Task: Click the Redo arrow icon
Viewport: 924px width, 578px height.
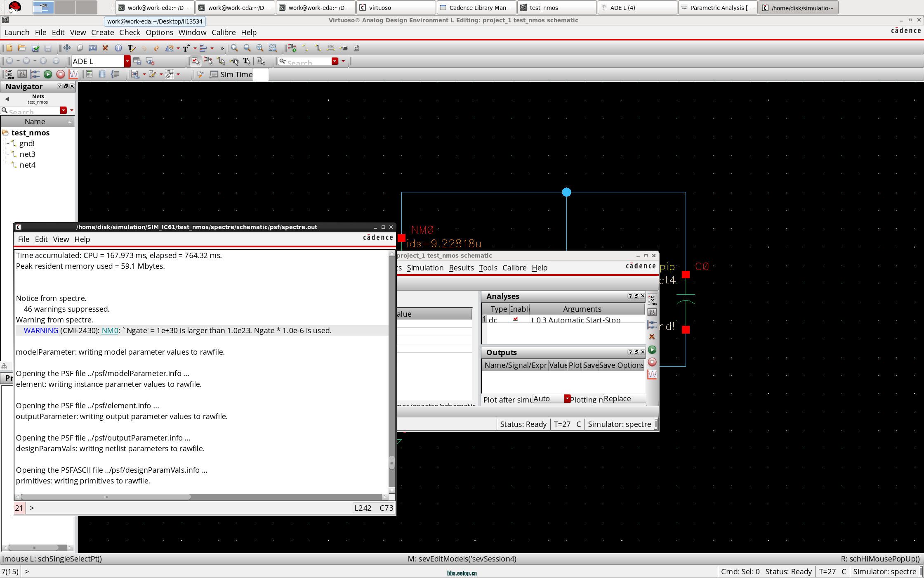Action: tap(157, 48)
